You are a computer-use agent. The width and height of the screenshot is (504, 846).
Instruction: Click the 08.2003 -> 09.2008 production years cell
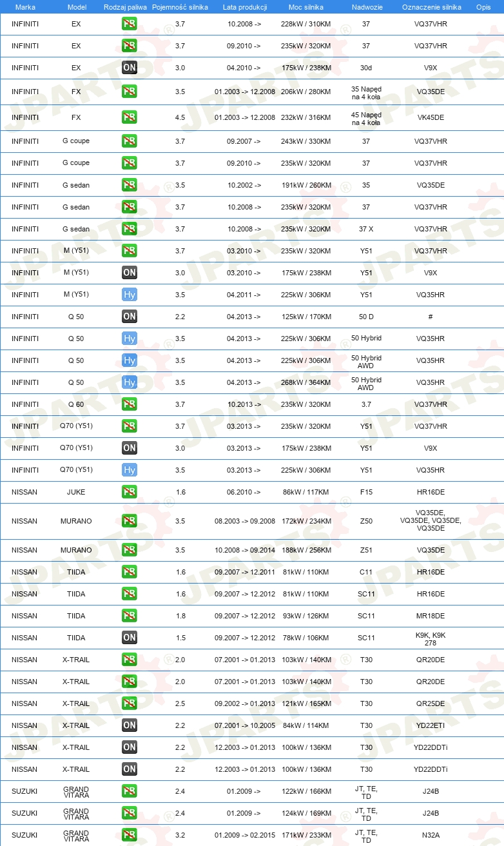click(x=245, y=521)
